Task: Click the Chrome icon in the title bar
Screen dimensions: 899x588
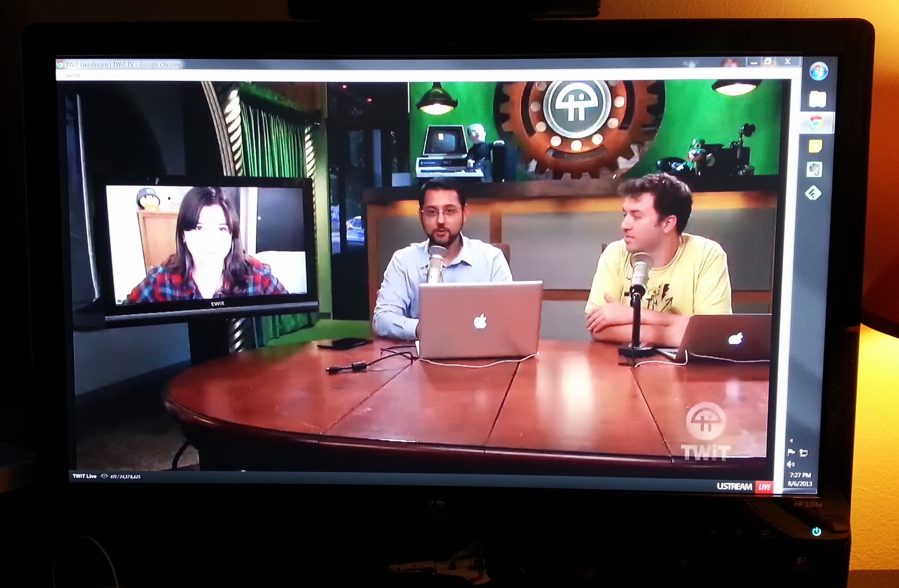Action: tap(60, 64)
